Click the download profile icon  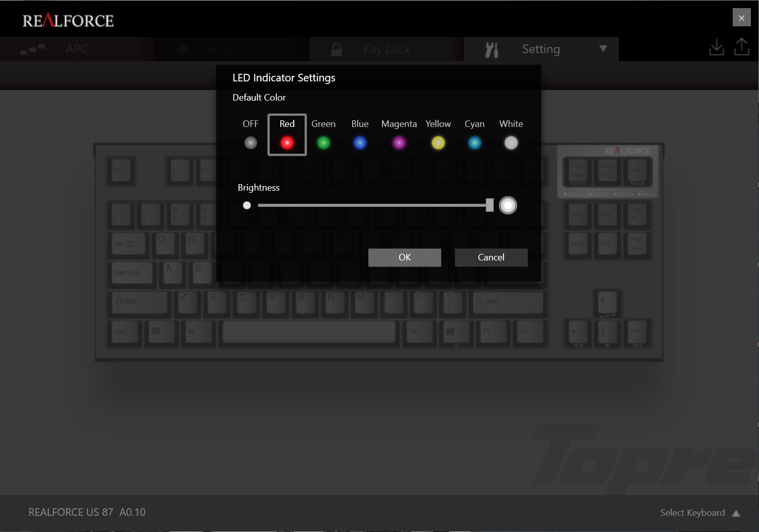pyautogui.click(x=716, y=47)
